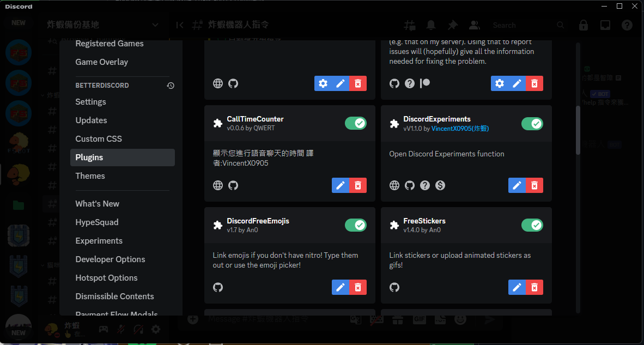Turn off the DiscordExperiments plugin switch
Image resolution: width=644 pixels, height=345 pixels.
click(532, 124)
